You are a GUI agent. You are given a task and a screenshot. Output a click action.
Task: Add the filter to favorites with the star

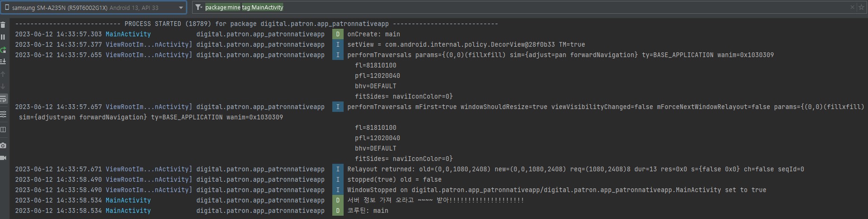click(x=862, y=7)
